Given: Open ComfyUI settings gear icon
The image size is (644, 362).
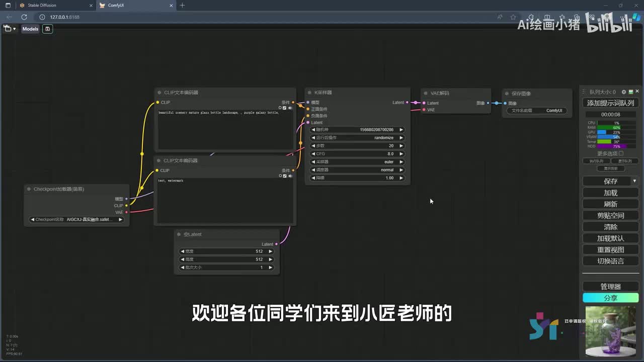Looking at the screenshot, I should pos(624,92).
